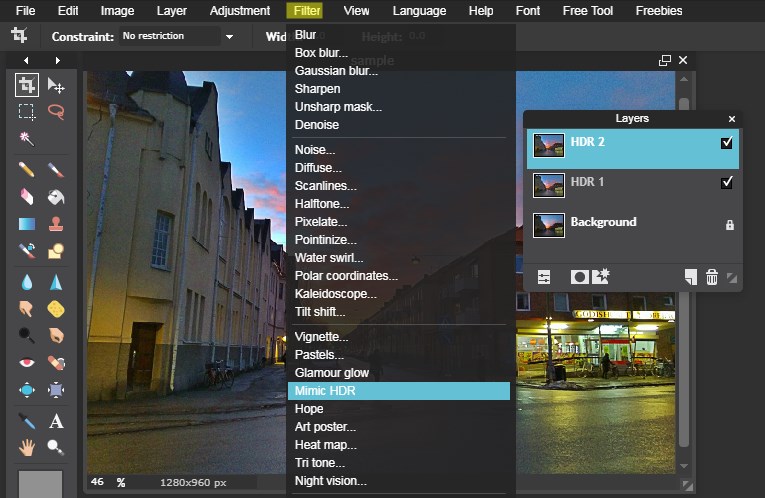Screen dimensions: 765x498
Task: Select the Zoom magnifier tool
Action: click(x=56, y=447)
